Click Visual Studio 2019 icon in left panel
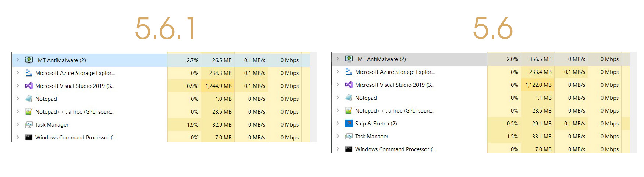This screenshot has width=644, height=177. [x=29, y=86]
